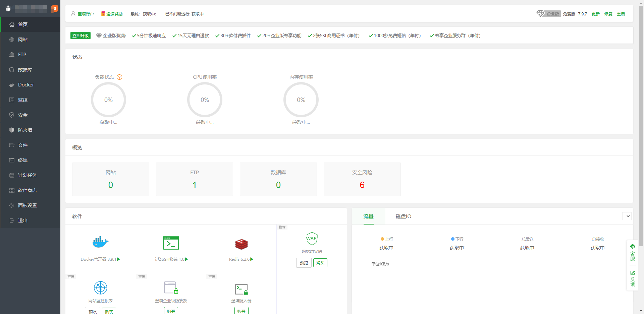Click the help icon beside 负载状态
Screen dimensions: 644x314
coord(120,77)
